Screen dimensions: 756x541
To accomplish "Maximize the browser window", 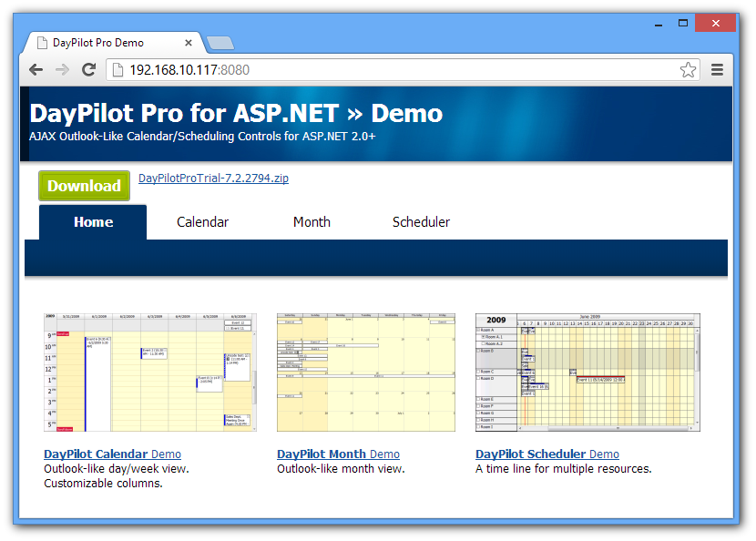I will coord(683,23).
